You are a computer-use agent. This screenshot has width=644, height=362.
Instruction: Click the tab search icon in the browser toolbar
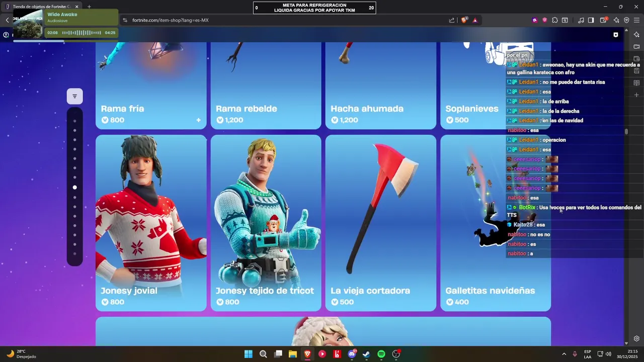pos(565,20)
